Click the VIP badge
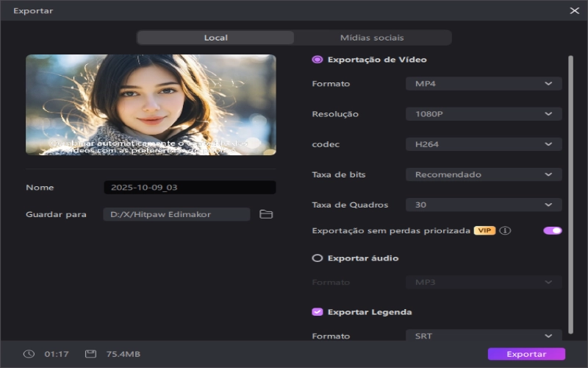The width and height of the screenshot is (588, 368). pos(484,230)
